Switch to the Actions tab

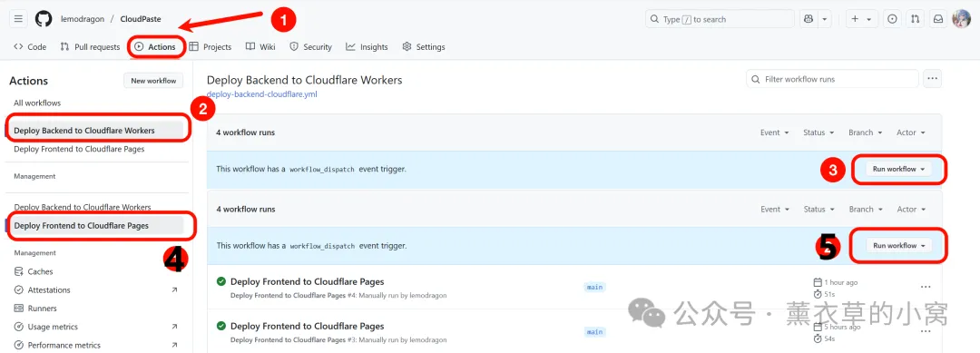click(156, 47)
